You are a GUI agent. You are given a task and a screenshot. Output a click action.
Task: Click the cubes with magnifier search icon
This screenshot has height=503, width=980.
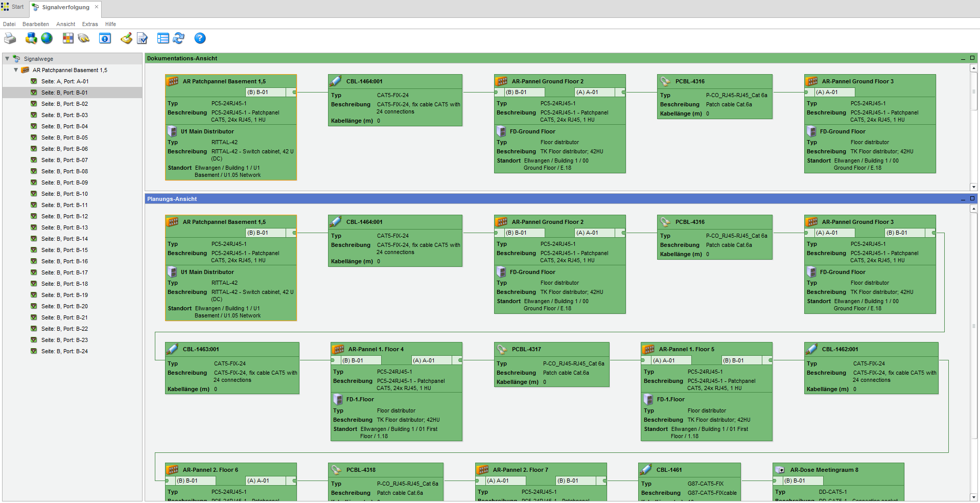coord(31,38)
